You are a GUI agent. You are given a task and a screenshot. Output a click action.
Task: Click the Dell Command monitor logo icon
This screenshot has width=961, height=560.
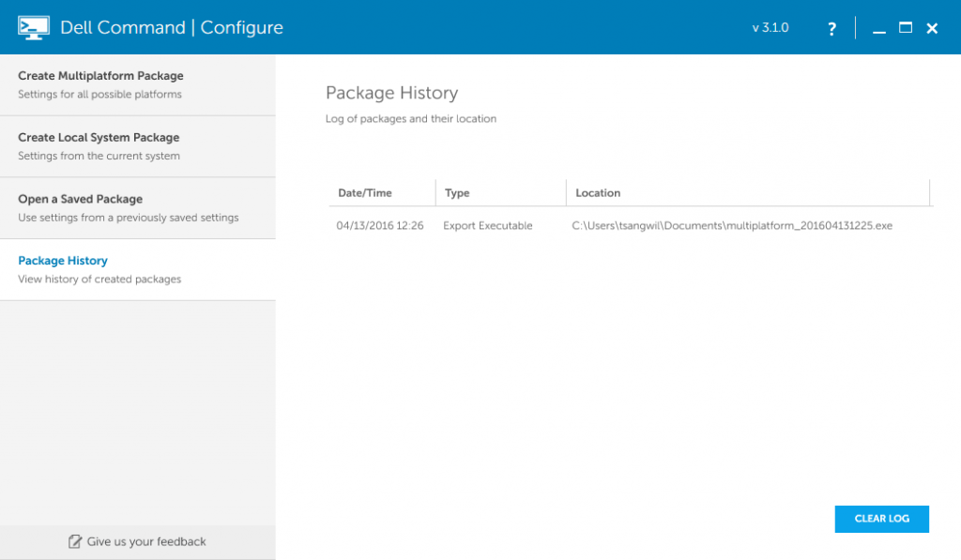(x=33, y=28)
